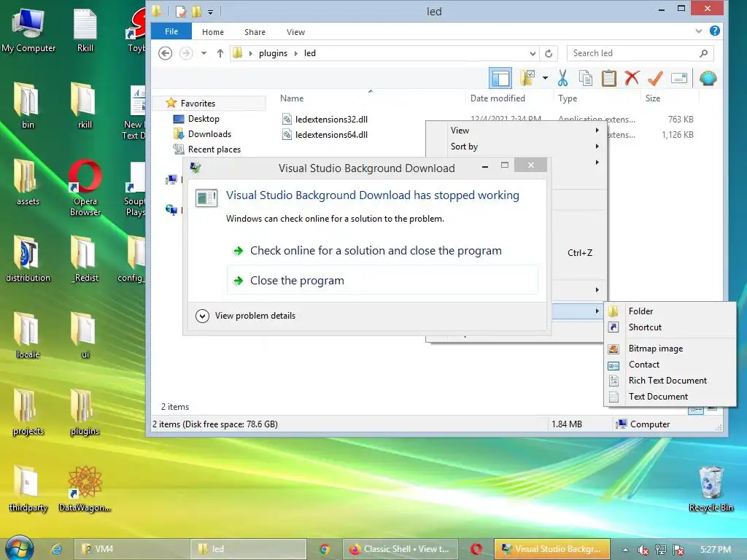Open the View context menu entry
This screenshot has width=747, height=560.
(x=517, y=130)
